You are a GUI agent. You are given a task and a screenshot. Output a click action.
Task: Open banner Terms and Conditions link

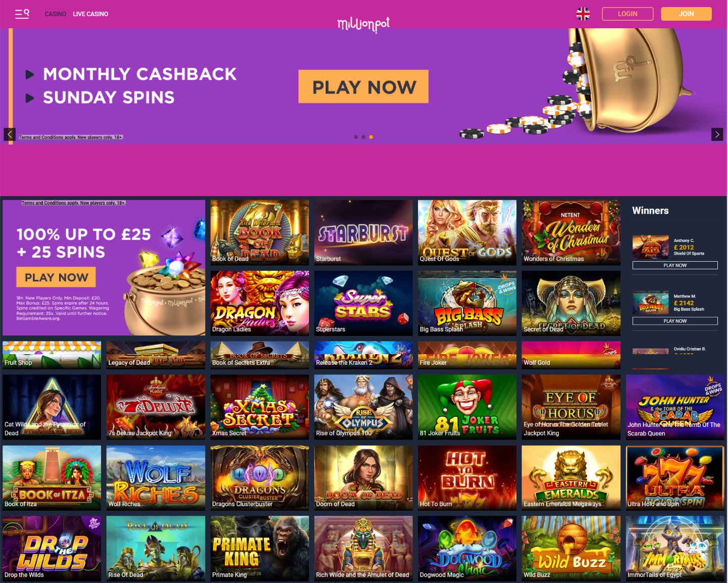click(x=71, y=137)
